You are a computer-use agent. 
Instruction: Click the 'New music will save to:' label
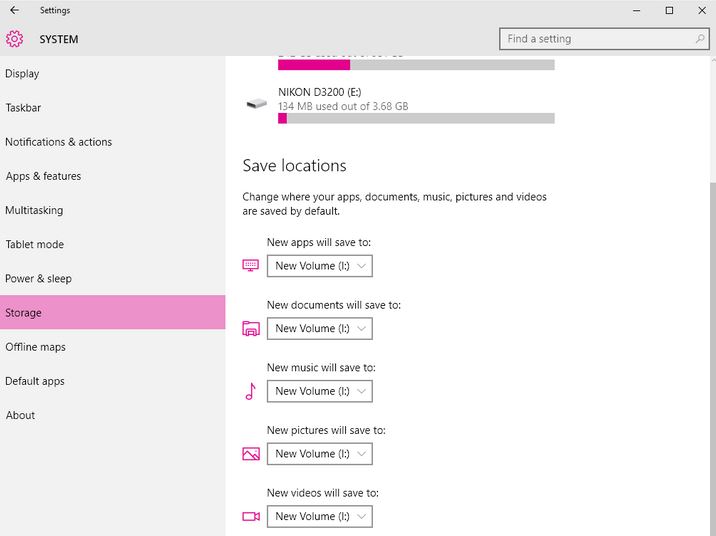321,368
